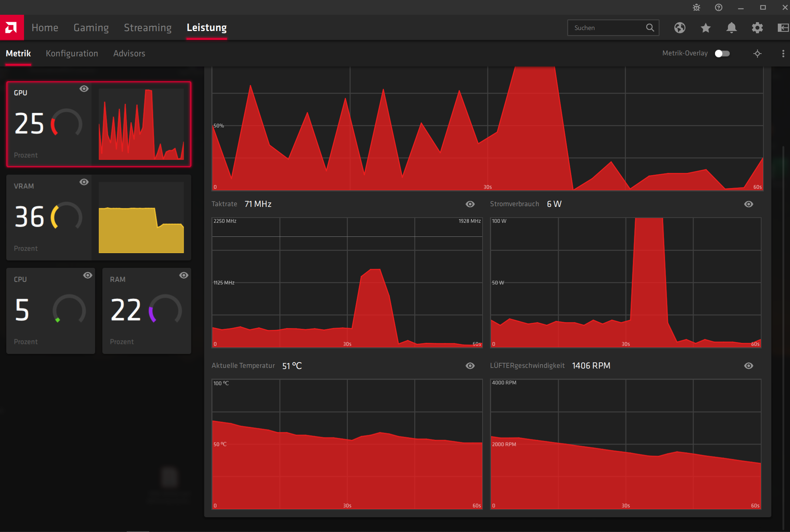Image resolution: width=790 pixels, height=532 pixels.
Task: Open the notifications bell
Action: tap(732, 28)
